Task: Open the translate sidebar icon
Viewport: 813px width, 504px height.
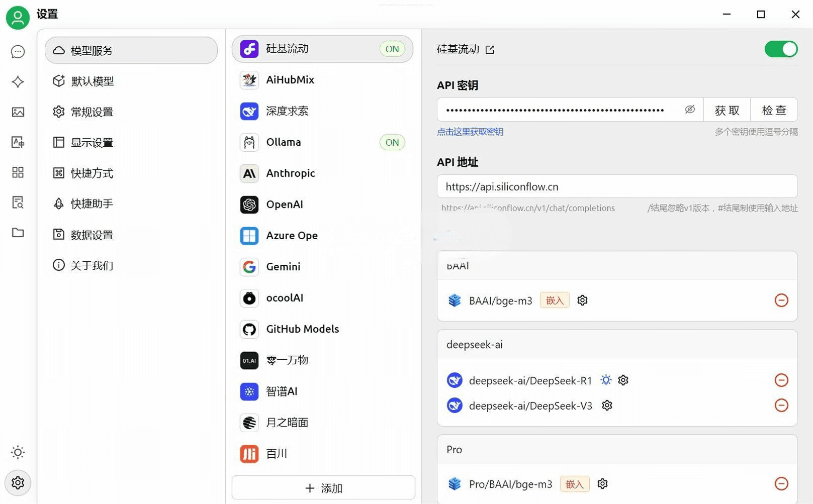Action: click(18, 142)
